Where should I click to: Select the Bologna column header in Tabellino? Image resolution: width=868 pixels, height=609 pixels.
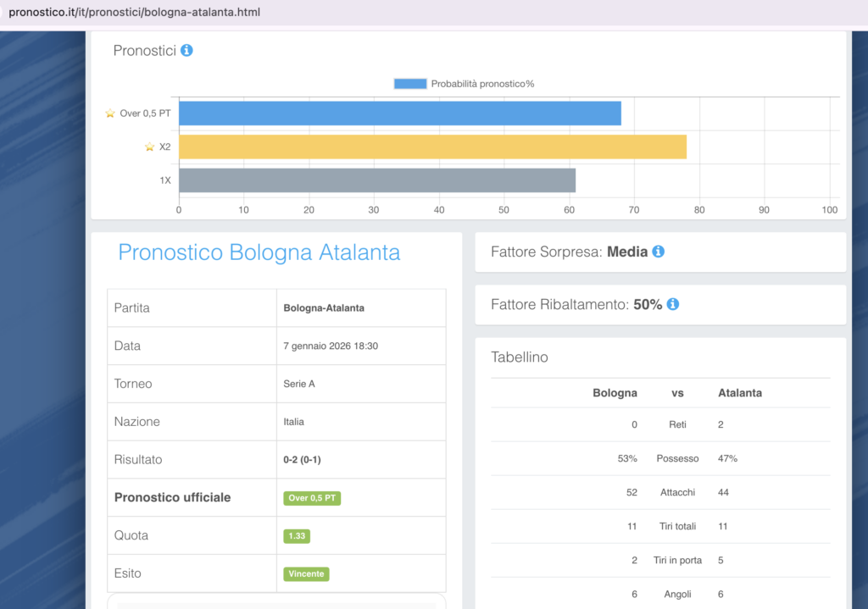(x=615, y=393)
